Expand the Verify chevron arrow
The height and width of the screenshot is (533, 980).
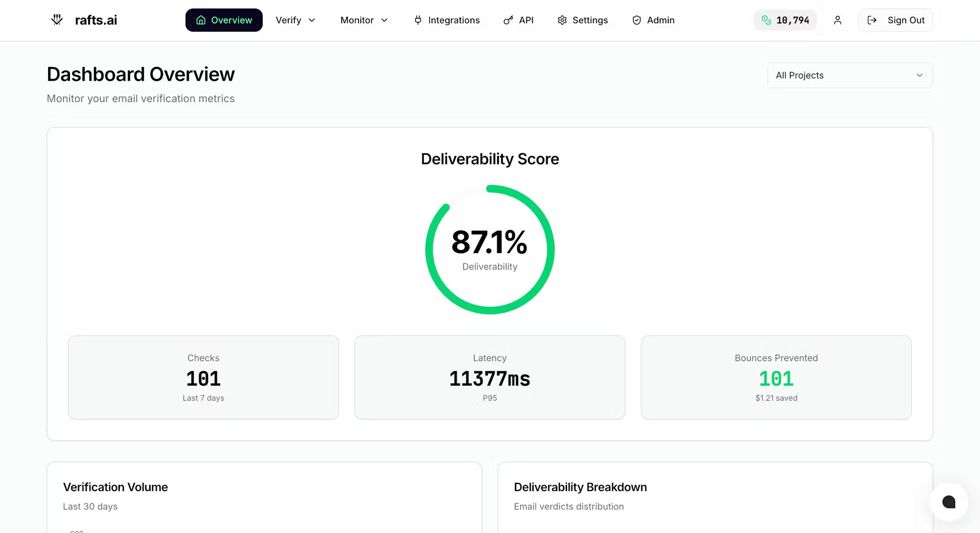[312, 20]
